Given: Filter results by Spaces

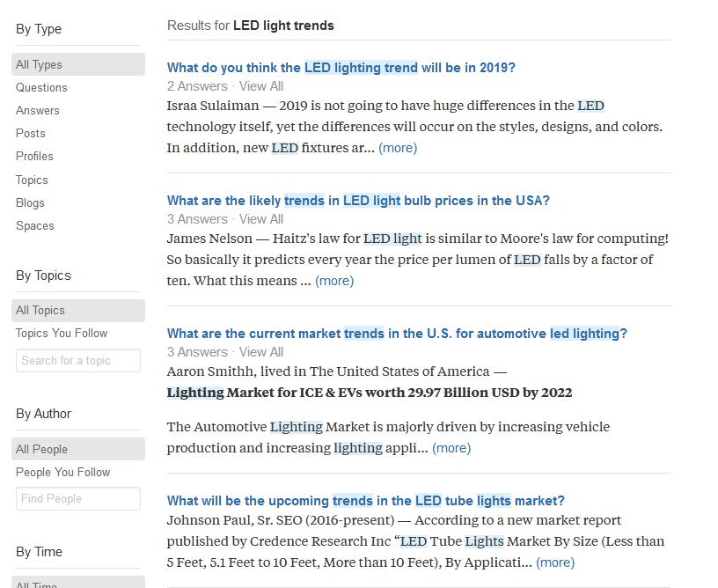Looking at the screenshot, I should 35,225.
